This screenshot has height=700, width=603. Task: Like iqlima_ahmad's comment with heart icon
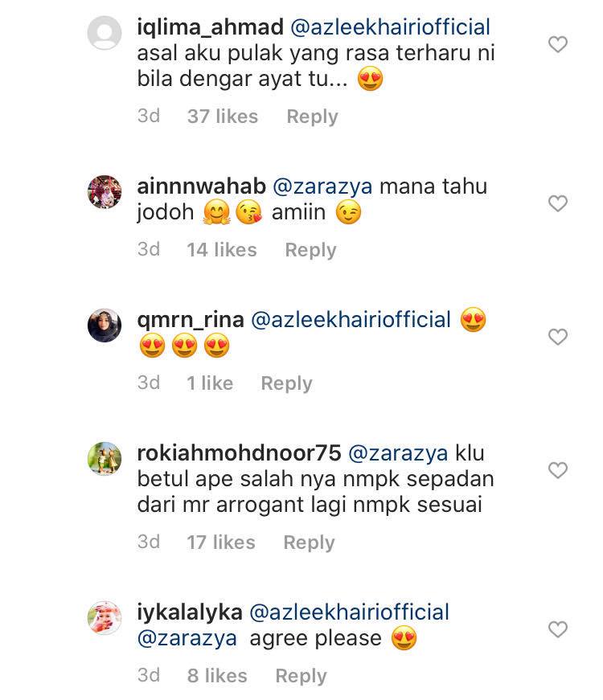(x=557, y=44)
